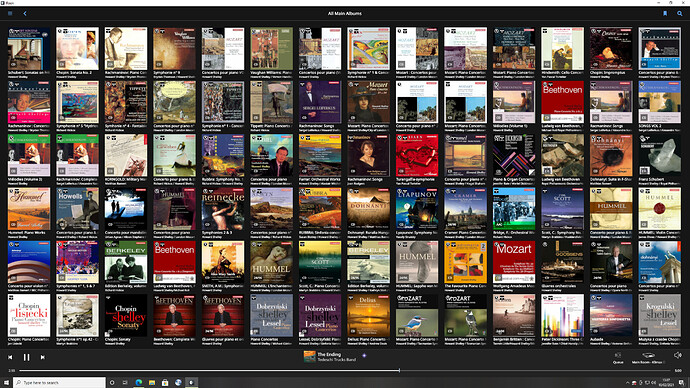The image size is (690, 388).
Task: Open the Reinecke Symphonies 2 & 3 album
Action: coord(223,209)
